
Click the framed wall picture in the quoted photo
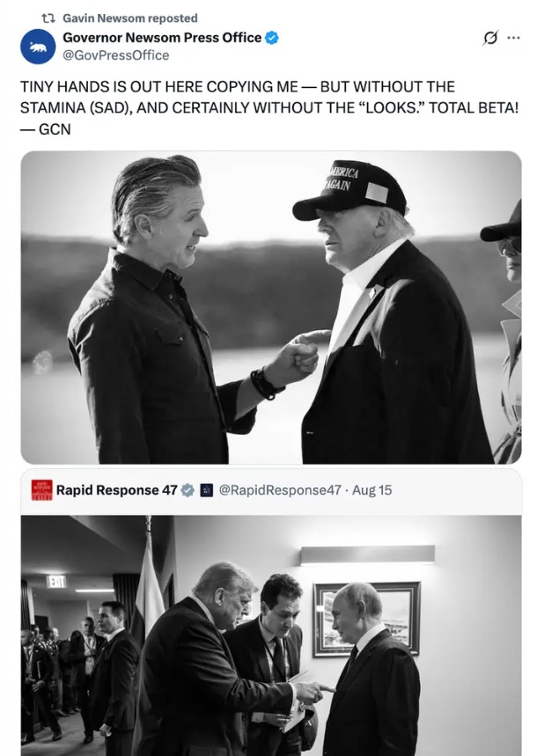pos(367,619)
